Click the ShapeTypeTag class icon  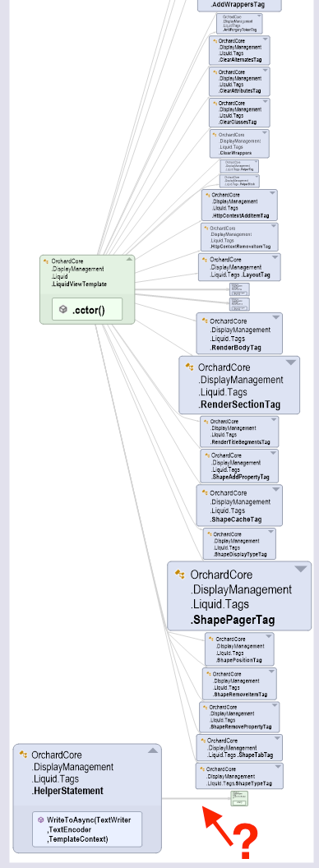[202, 769]
